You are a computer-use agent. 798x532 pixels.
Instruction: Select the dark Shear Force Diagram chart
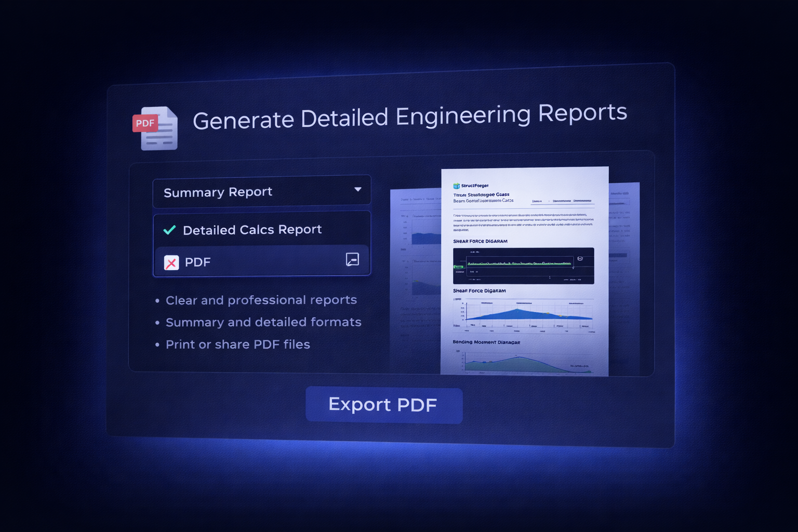pos(523,265)
